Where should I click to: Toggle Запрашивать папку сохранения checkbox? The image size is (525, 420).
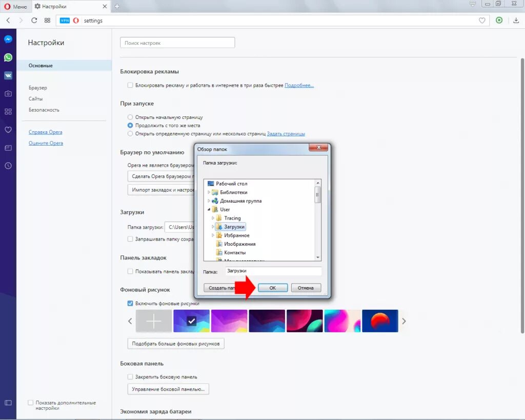coord(130,239)
